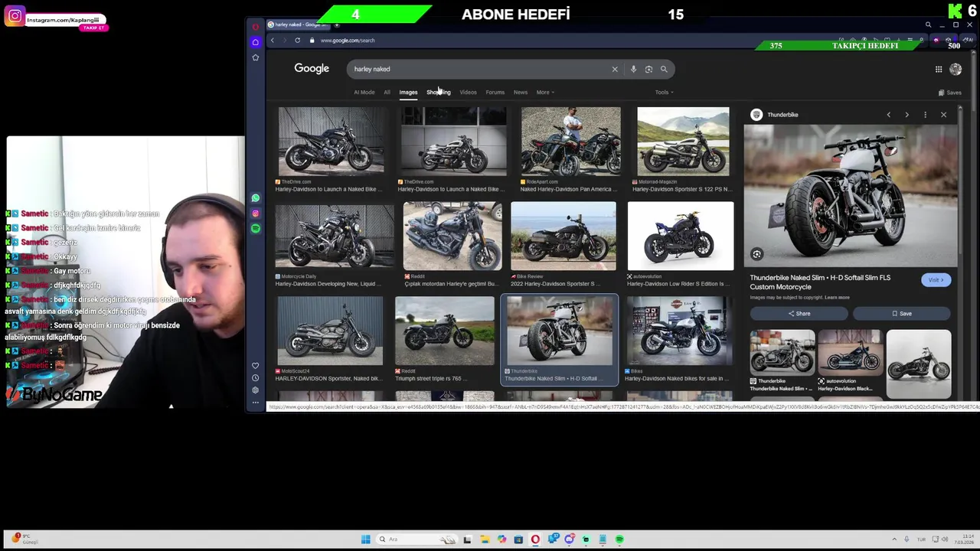Image resolution: width=980 pixels, height=551 pixels.
Task: Open preview panel three-dot options
Action: coord(925,115)
